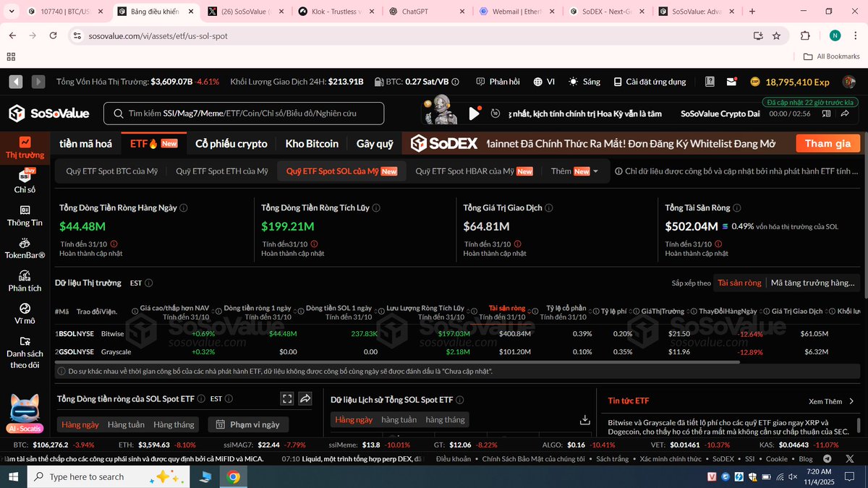868x488 pixels.
Task: Play the SoSoValue Crypto Daily audio
Action: coord(475,114)
